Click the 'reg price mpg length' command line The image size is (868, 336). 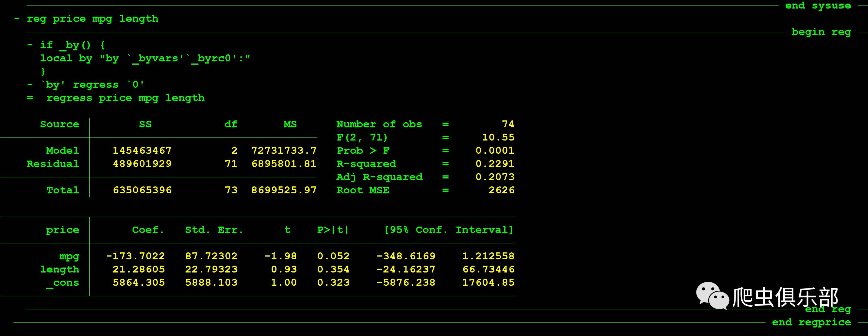(x=92, y=19)
